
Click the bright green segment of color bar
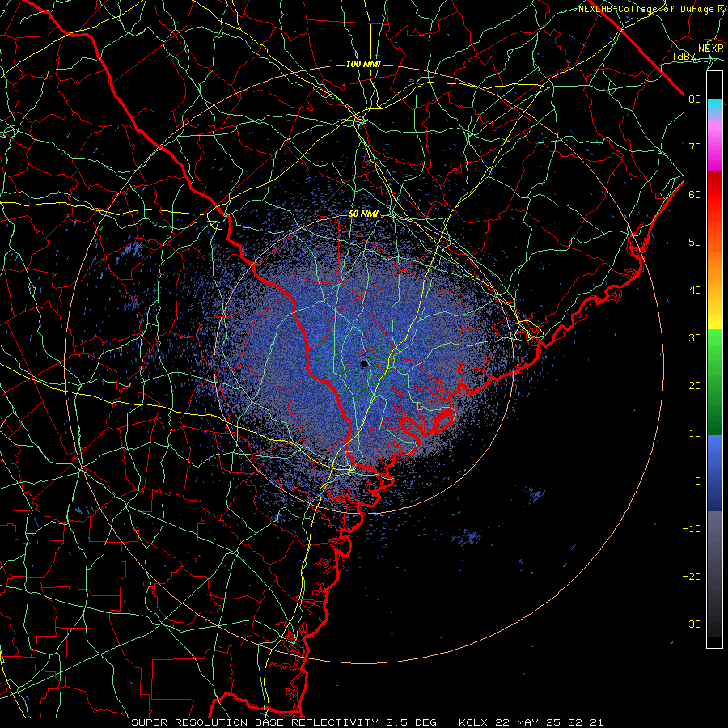[x=714, y=345]
